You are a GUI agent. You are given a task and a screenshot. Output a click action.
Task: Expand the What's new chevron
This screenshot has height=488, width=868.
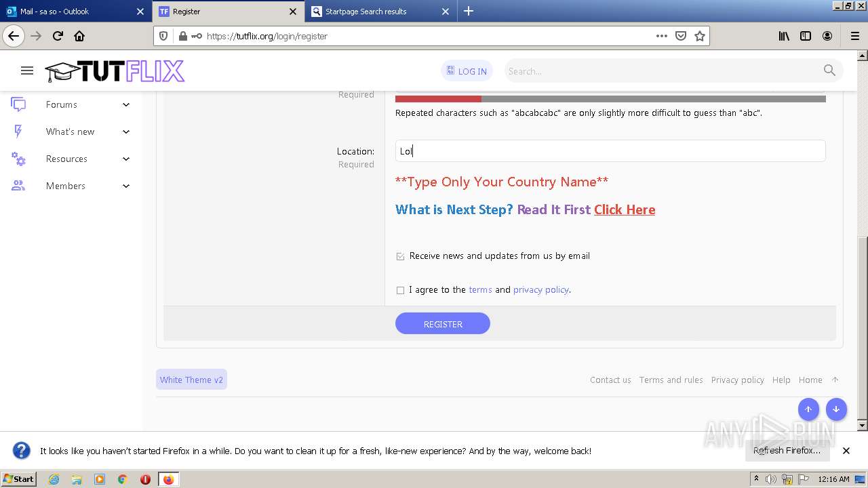126,131
